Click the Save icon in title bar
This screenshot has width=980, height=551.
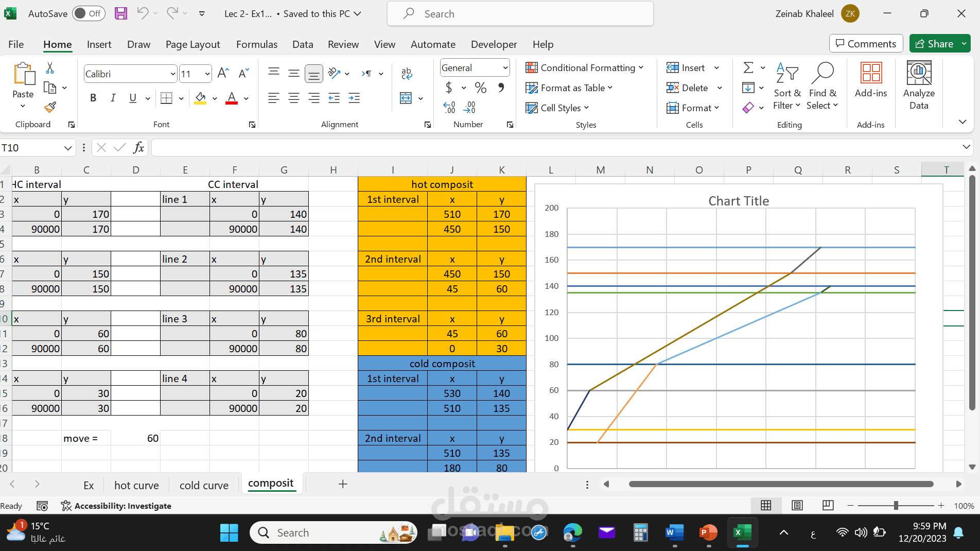tap(121, 13)
